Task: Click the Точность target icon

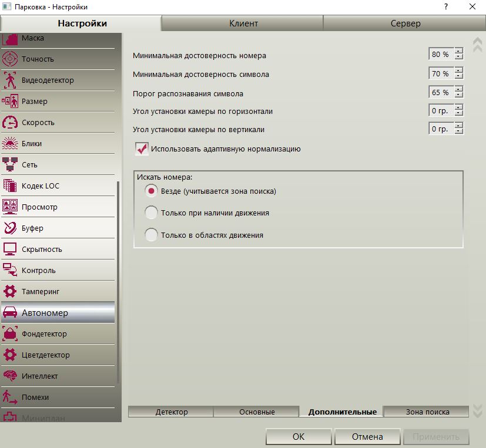Action: point(10,59)
